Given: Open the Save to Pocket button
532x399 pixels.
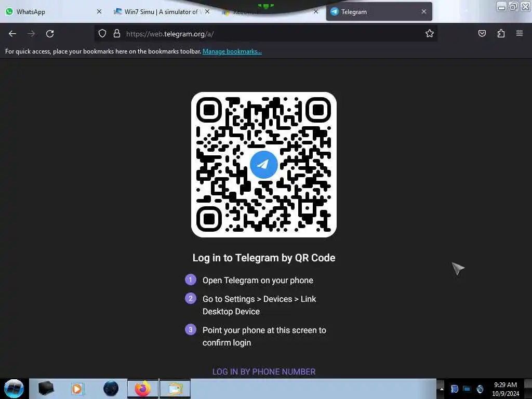Looking at the screenshot, I should (x=482, y=34).
